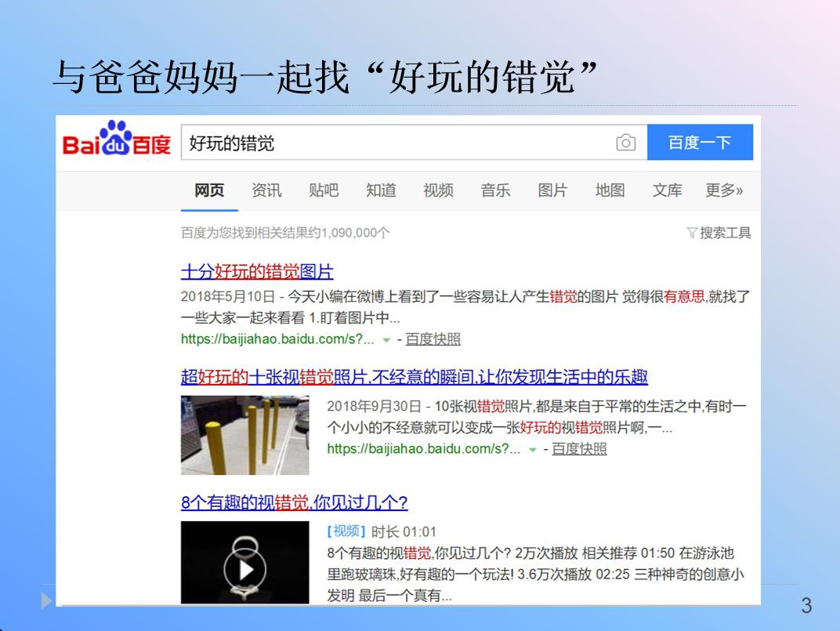Click the first result baijiahao URL

(277, 339)
